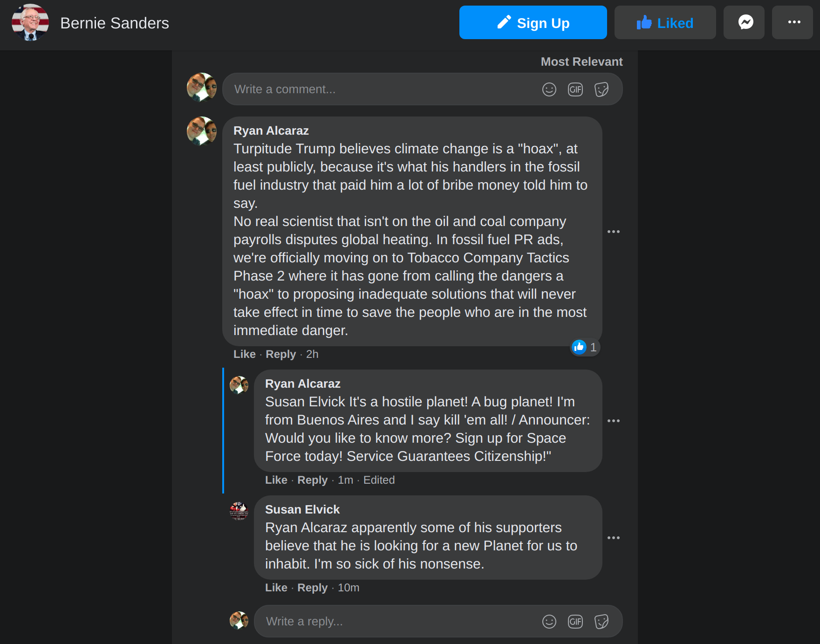Open Susan Elvick's profile name link
820x644 pixels.
[x=302, y=509]
